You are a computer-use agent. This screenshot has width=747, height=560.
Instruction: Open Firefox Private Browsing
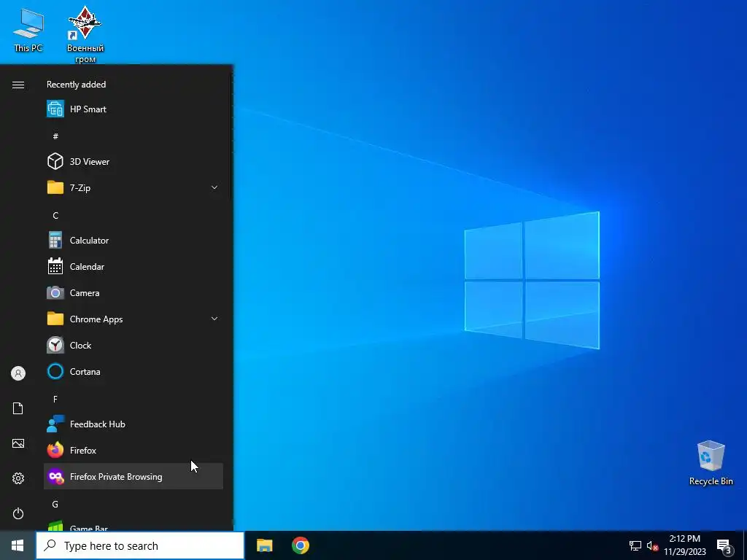133,476
